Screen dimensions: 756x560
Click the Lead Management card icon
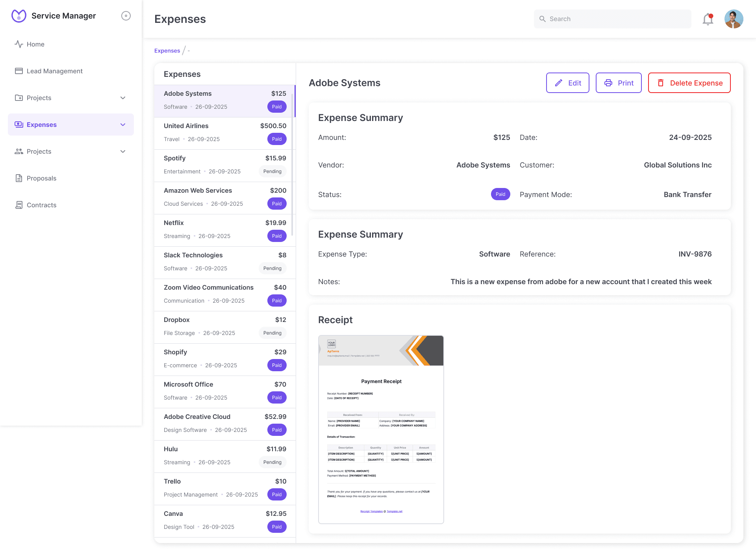(x=19, y=71)
